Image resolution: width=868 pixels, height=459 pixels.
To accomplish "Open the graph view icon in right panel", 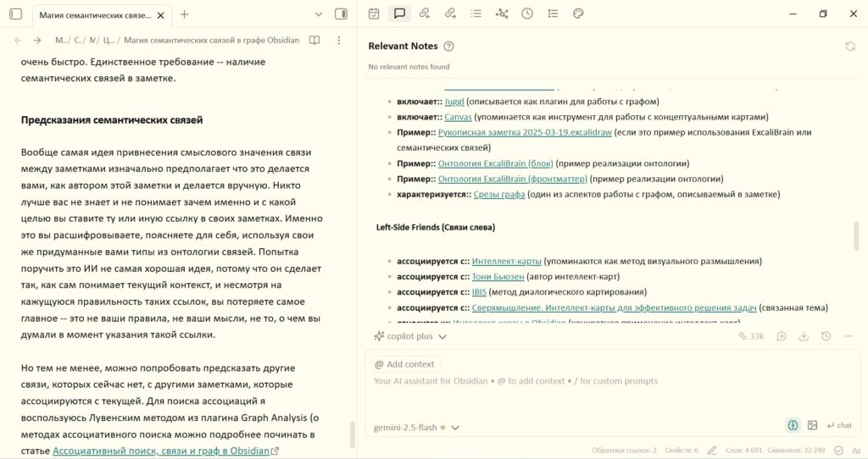I will click(502, 14).
